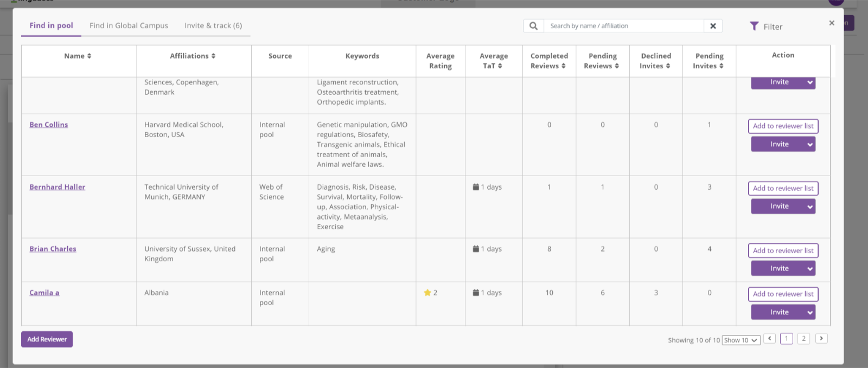
Task: Click Ben Collins's Genetic manipulation keywords
Action: [x=362, y=144]
